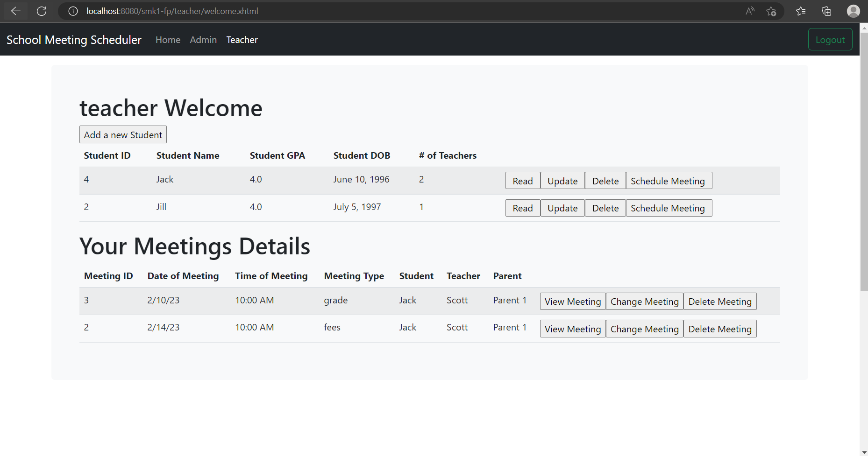The width and height of the screenshot is (868, 456).
Task: Click Add a new Student
Action: 122,134
